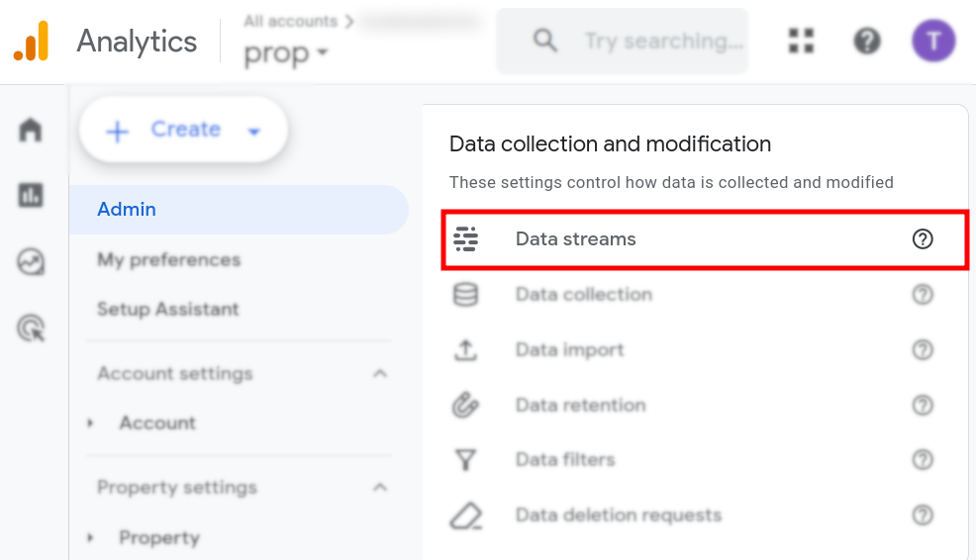Click the Try searching input field
The width and height of the screenshot is (976, 560).
661,41
